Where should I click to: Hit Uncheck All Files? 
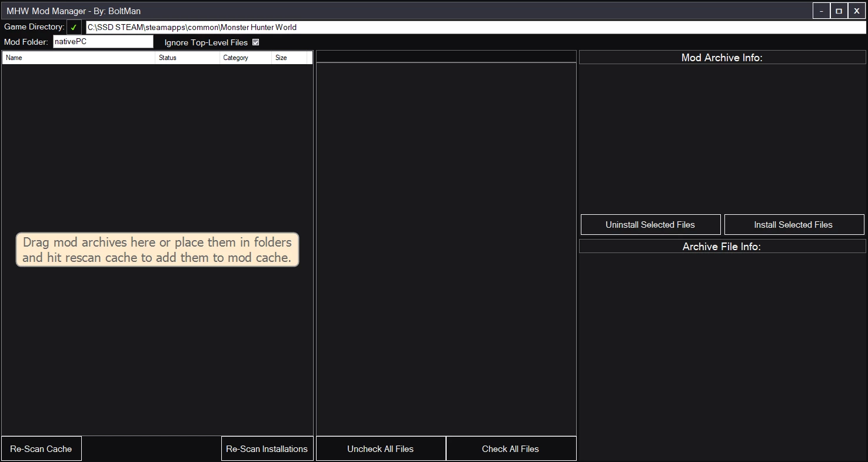coord(380,448)
